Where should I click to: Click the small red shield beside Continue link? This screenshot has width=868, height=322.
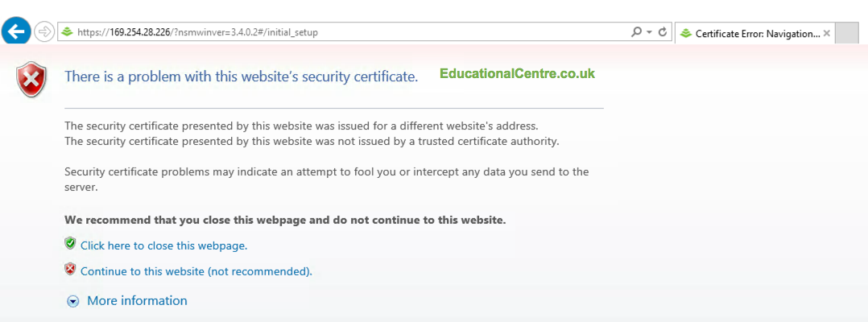pyautogui.click(x=70, y=270)
